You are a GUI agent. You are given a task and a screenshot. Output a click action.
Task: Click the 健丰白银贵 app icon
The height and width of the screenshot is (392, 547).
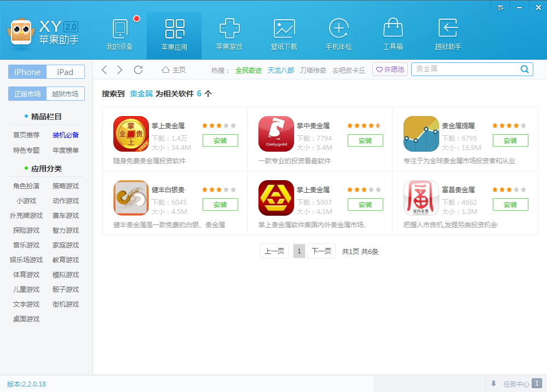131,198
